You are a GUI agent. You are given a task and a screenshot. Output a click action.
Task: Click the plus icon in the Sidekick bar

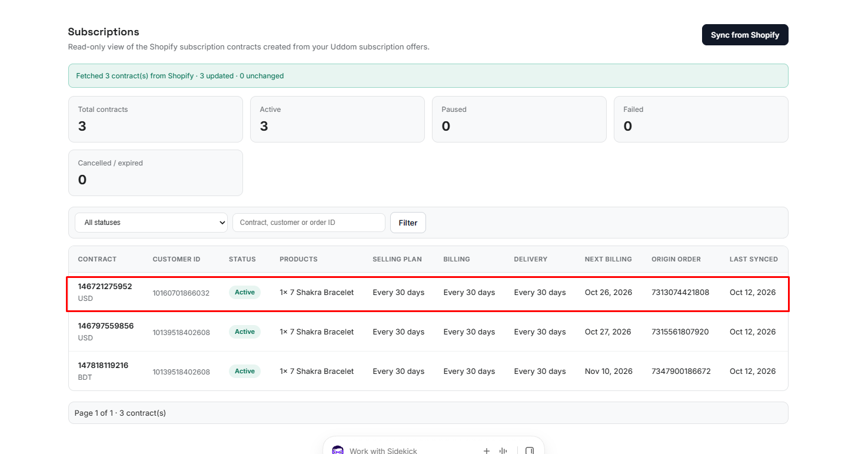tap(487, 451)
